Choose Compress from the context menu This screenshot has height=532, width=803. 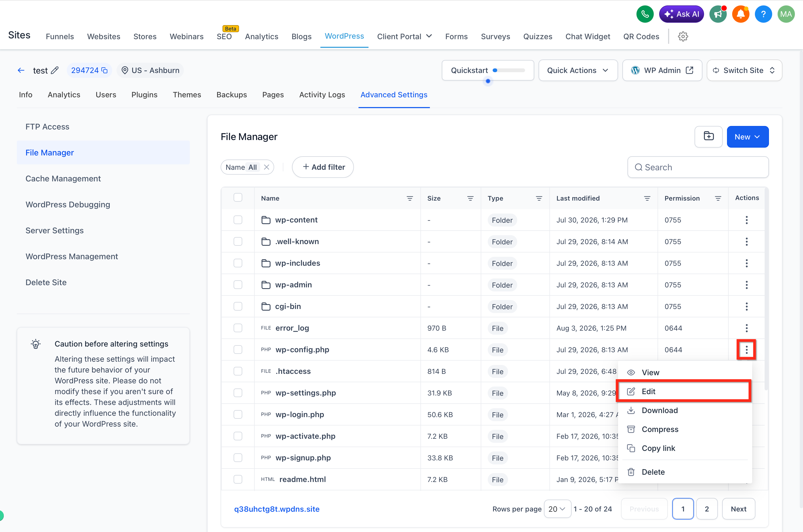click(x=685, y=429)
